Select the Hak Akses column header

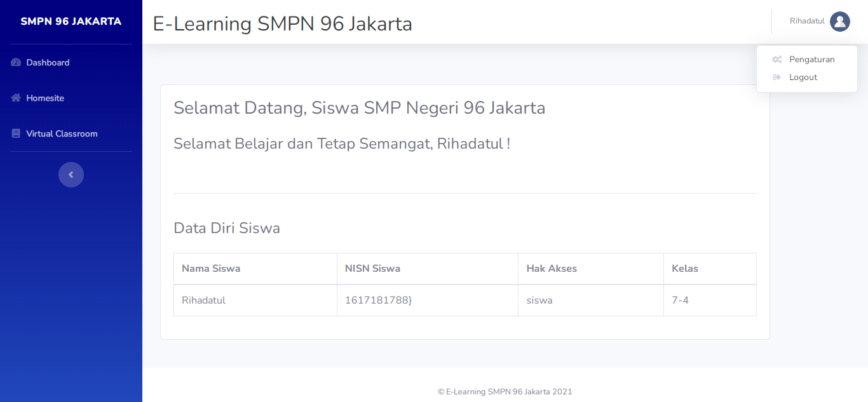(x=552, y=269)
